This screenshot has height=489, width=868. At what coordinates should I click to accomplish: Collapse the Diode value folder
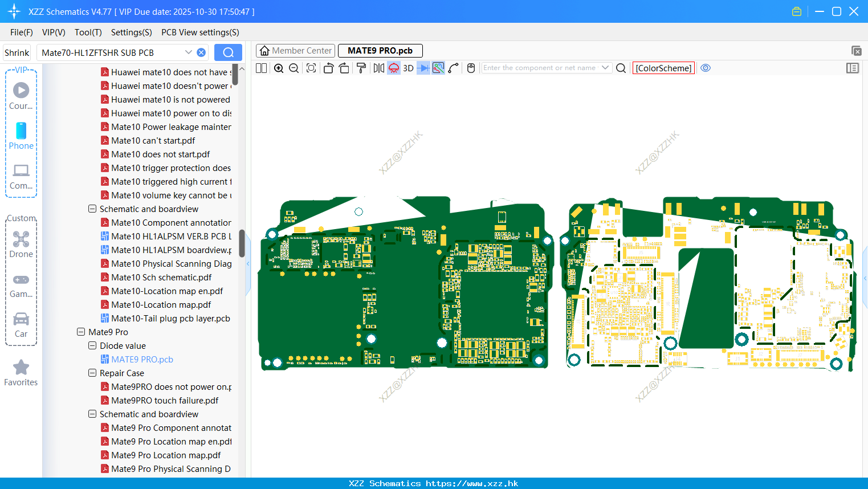click(92, 345)
